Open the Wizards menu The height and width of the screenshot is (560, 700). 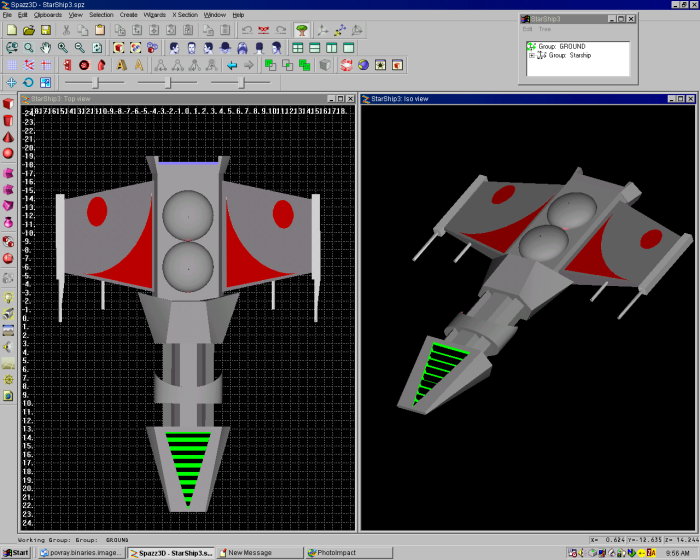pos(153,15)
